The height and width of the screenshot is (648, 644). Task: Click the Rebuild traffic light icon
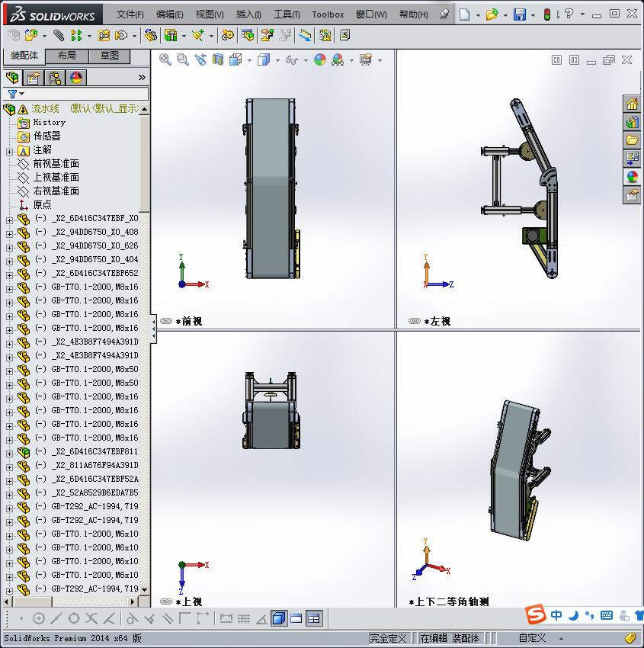click(x=547, y=14)
